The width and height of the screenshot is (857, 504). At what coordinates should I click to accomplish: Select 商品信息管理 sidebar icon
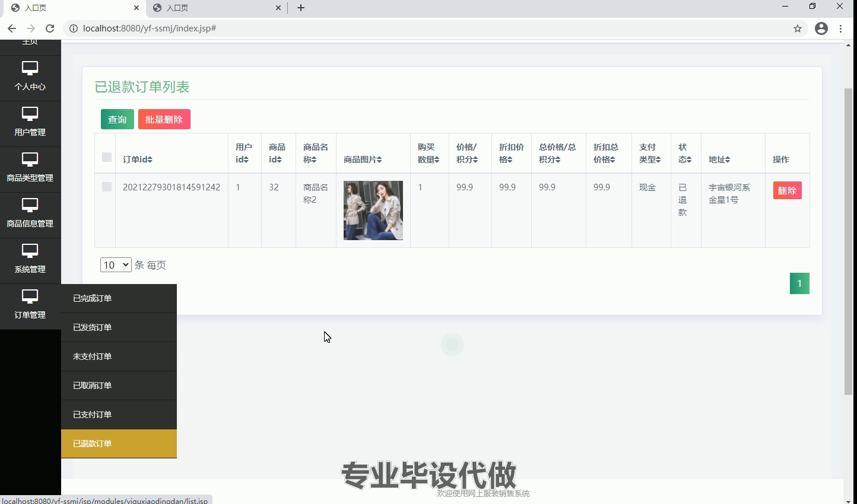click(30, 205)
